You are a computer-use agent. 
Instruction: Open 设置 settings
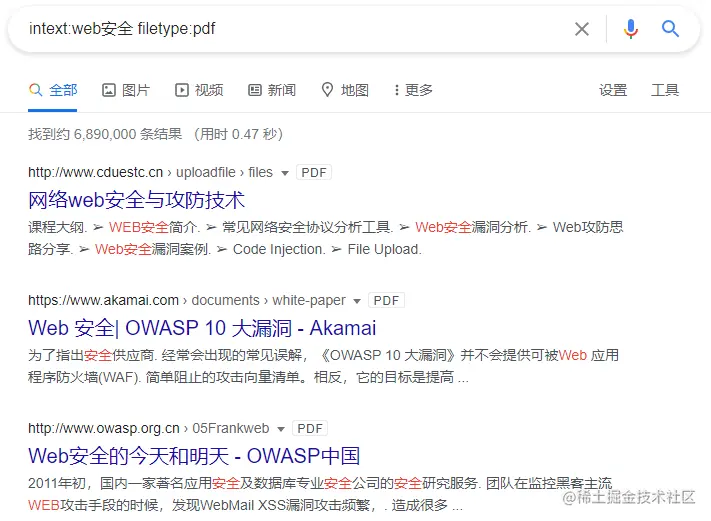(613, 90)
